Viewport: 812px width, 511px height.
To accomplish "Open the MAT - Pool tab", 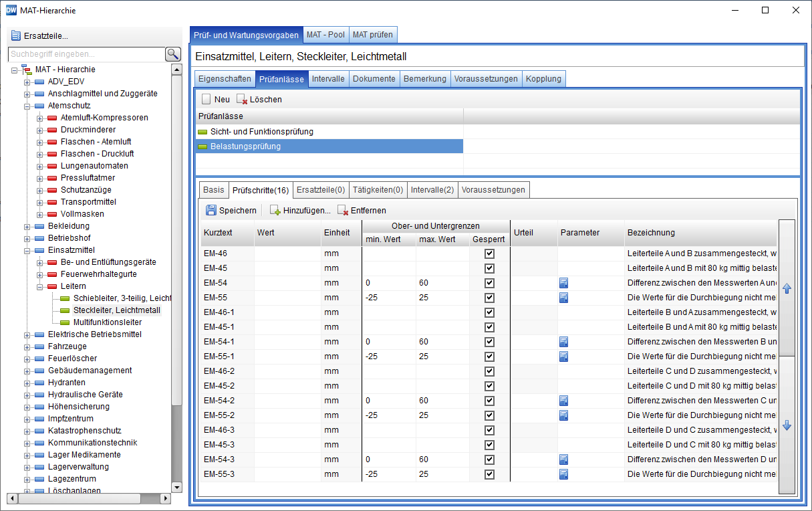I will (325, 35).
